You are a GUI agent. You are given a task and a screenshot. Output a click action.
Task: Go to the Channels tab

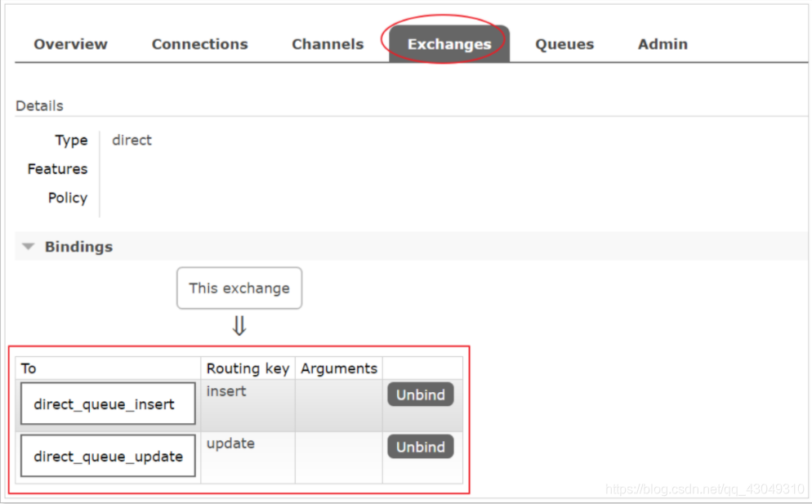coord(328,45)
